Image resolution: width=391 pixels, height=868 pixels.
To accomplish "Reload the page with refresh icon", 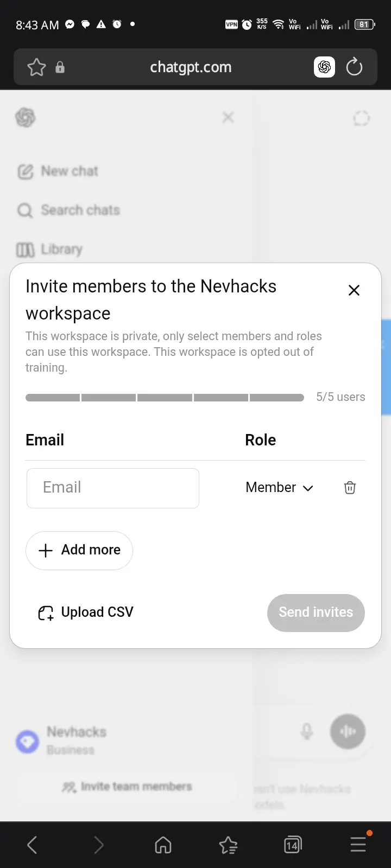I will tap(354, 67).
